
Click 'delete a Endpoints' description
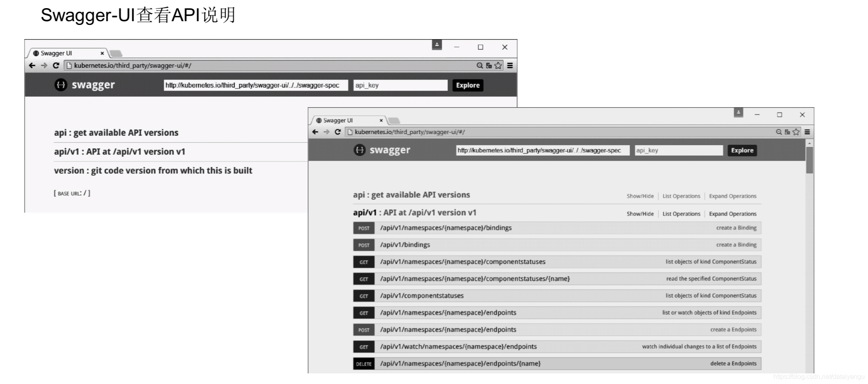(733, 364)
